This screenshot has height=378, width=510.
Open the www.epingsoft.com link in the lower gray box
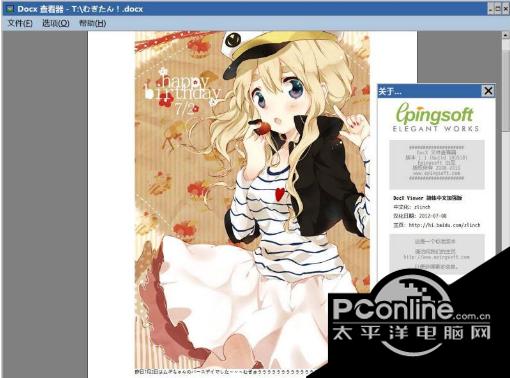click(x=436, y=257)
